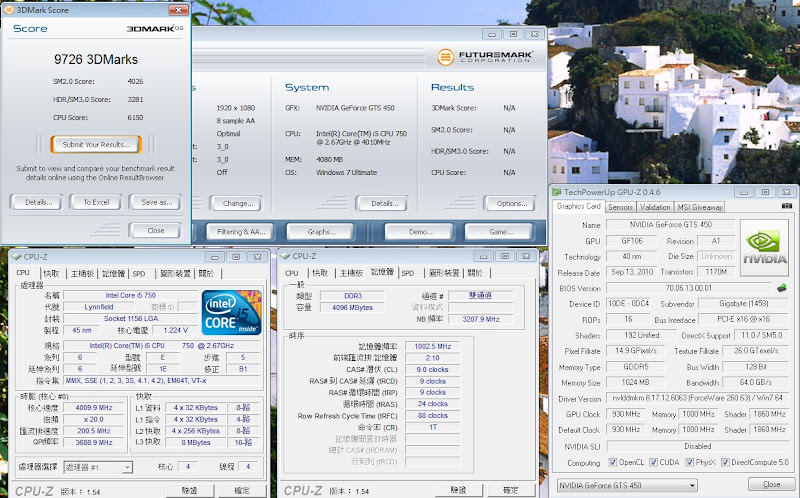
Task: Open the 主機板 tab in left CPU-Z
Action: [82, 273]
